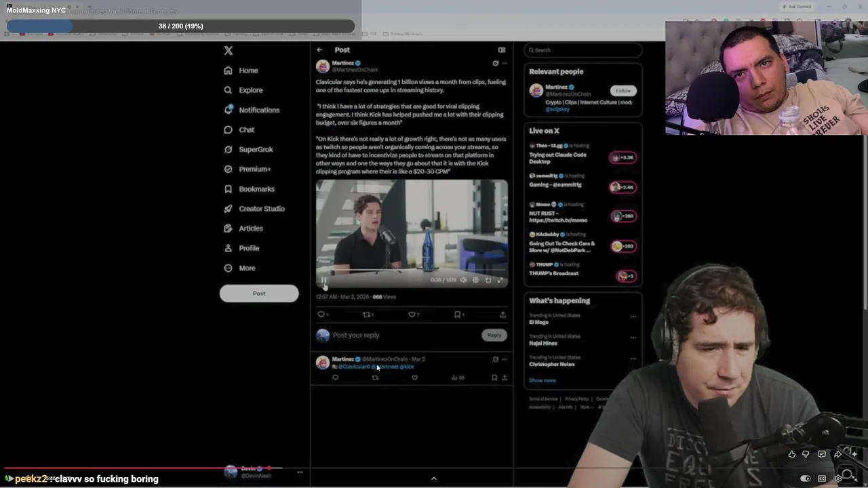Open Bookmarks in X sidebar

[x=249, y=189]
